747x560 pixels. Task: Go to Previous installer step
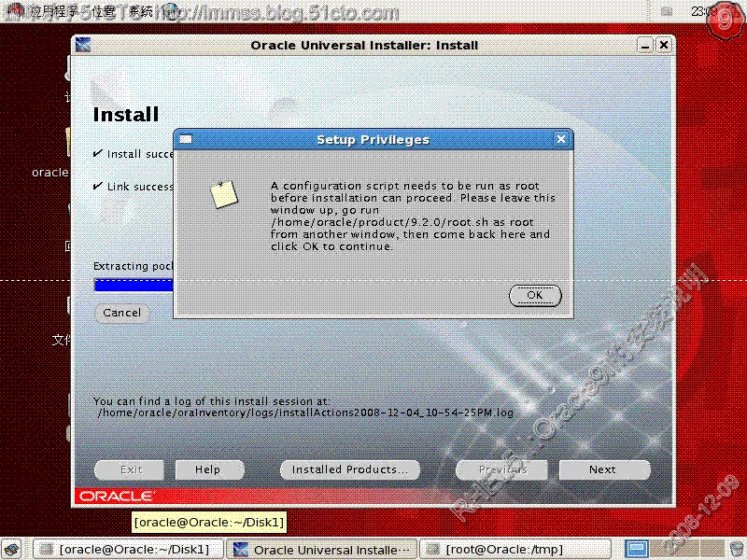click(x=502, y=469)
